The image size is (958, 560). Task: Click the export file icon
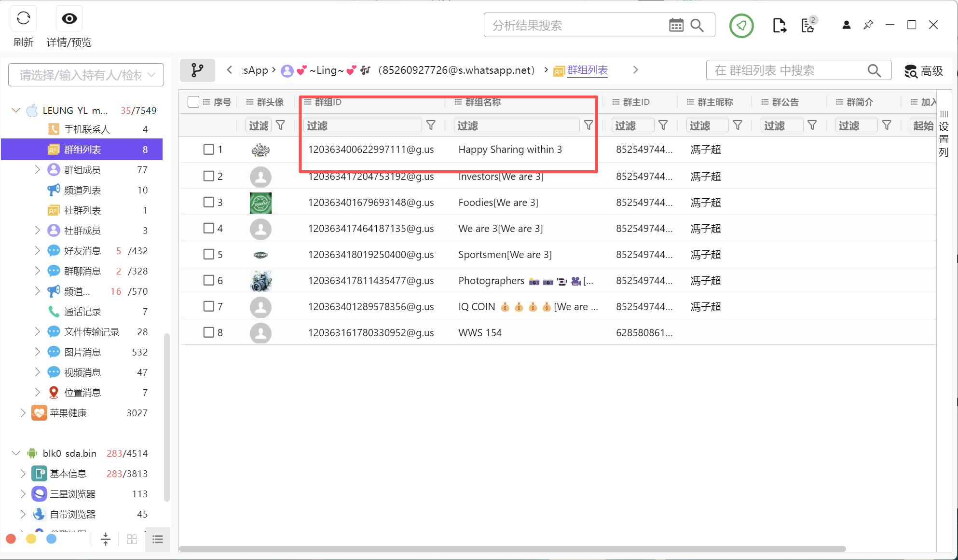tap(779, 26)
